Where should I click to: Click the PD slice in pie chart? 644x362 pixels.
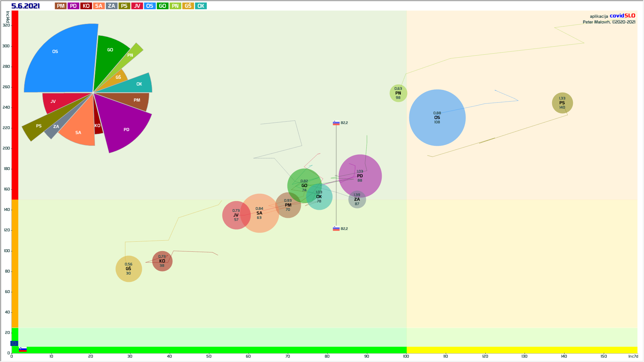tap(125, 127)
